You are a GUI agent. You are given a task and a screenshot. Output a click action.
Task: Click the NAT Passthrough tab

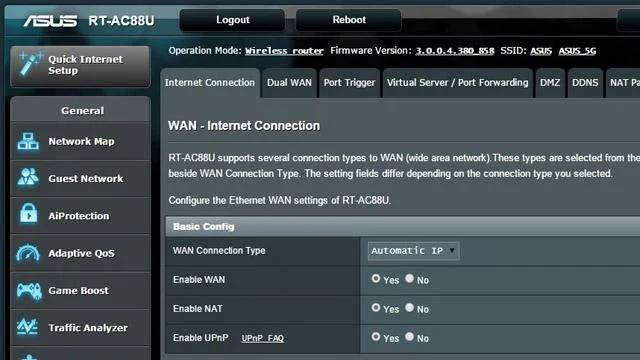pos(623,83)
